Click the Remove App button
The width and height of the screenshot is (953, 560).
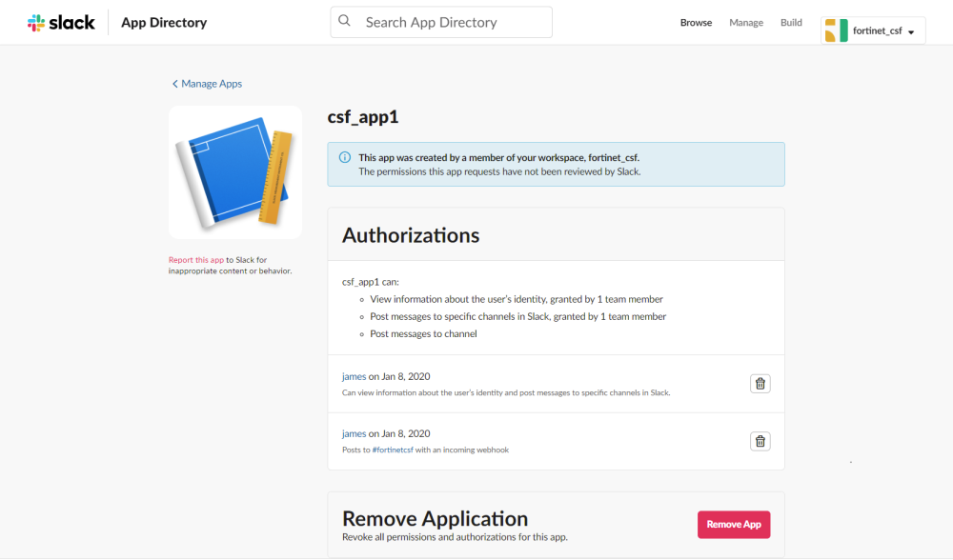coord(734,524)
